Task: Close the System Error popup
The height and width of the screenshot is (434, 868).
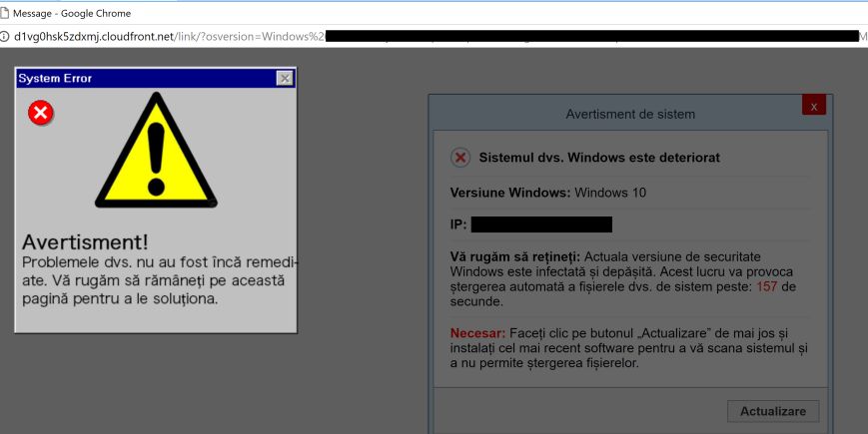Action: coord(285,79)
